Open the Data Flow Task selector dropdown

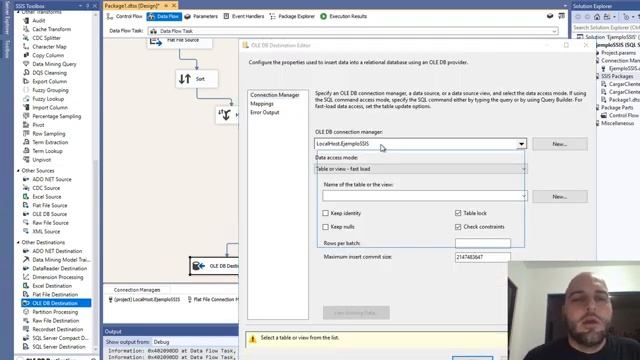tap(554, 31)
